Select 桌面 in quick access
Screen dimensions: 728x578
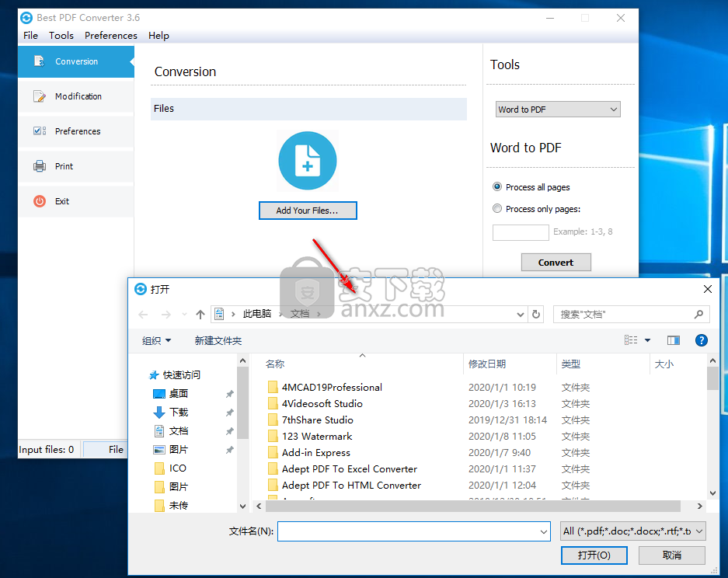(x=178, y=394)
